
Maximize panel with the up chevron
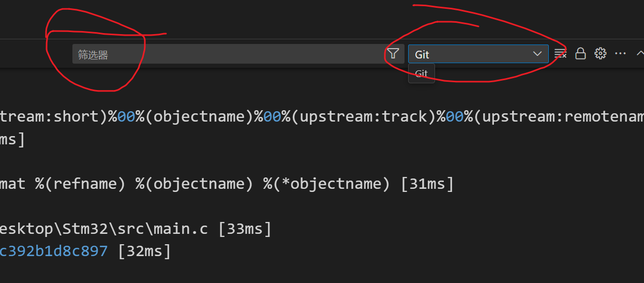pos(640,53)
